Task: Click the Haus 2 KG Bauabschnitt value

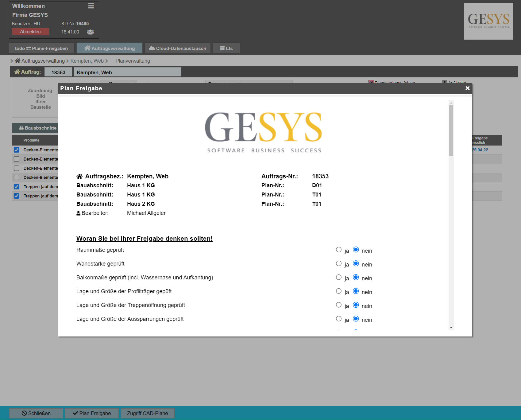Action: [141, 204]
